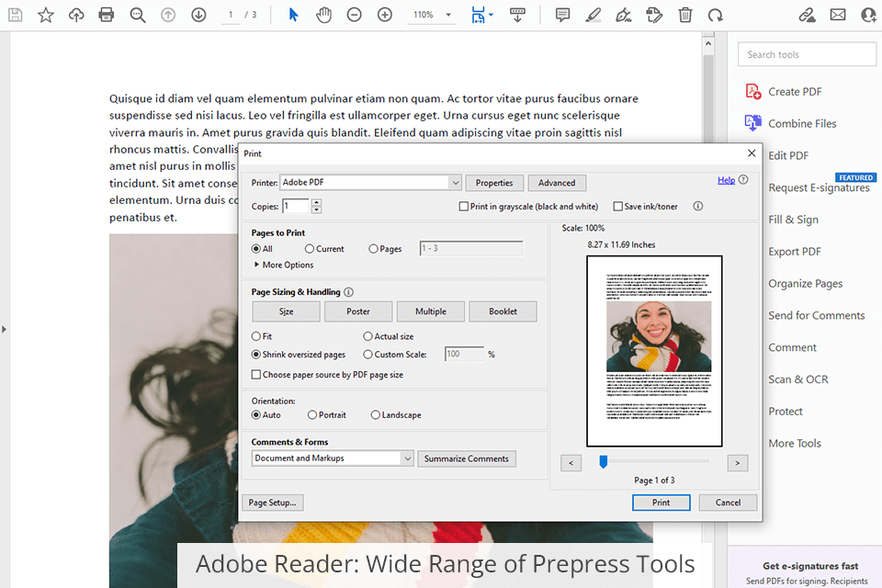This screenshot has width=882, height=588.
Task: Click the Page Setup button
Action: (272, 503)
